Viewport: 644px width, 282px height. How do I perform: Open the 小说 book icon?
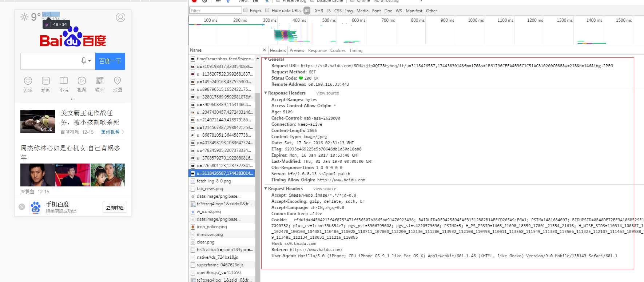64,81
